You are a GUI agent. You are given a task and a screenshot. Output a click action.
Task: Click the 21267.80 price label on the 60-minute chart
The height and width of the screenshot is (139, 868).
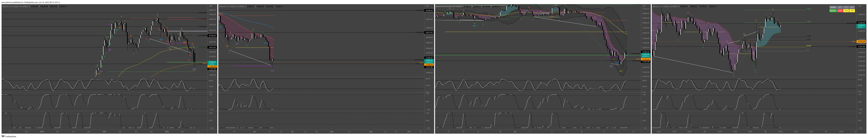(646, 62)
